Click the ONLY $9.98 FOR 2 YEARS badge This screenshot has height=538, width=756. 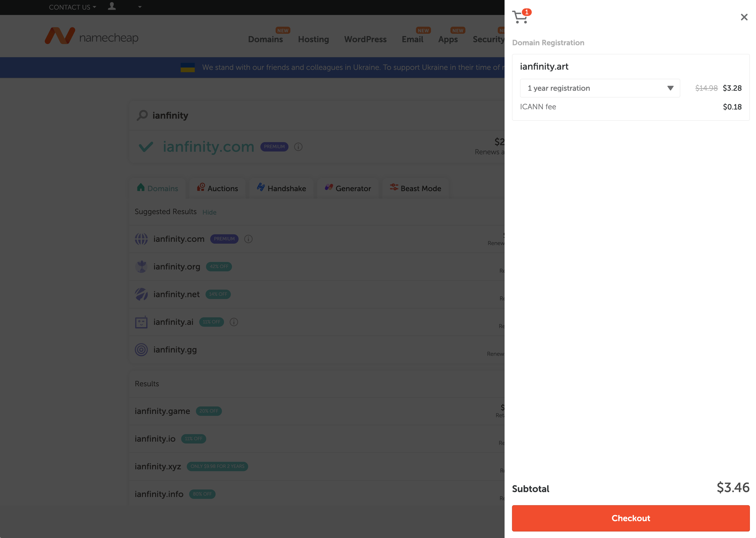pyautogui.click(x=217, y=466)
